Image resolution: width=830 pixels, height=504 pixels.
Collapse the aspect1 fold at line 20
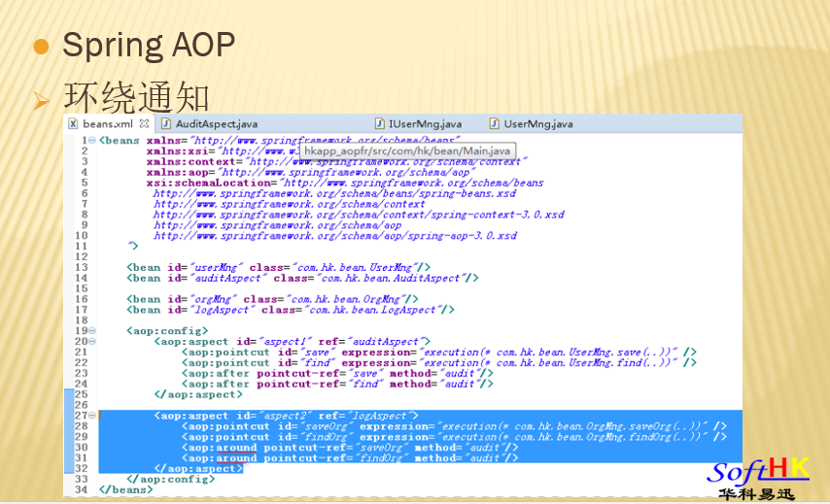[92, 341]
